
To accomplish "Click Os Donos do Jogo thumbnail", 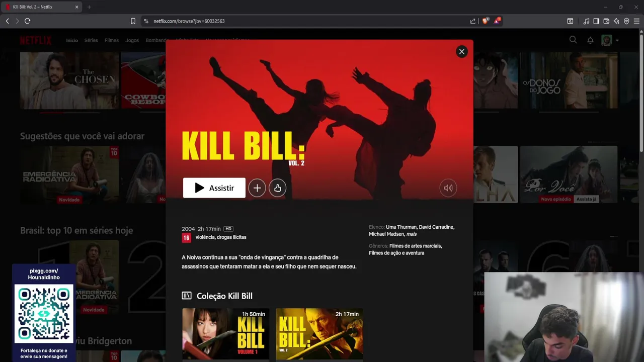I will [569, 80].
